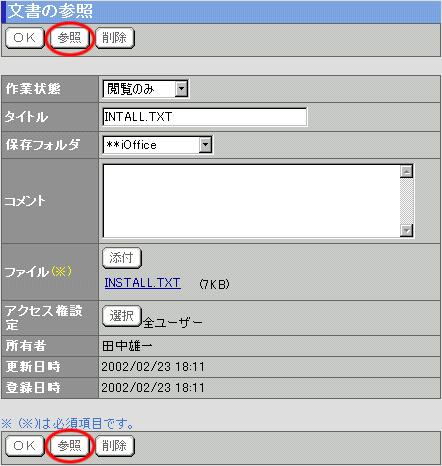Click the 全ユーザー access label
Screen dimensions: 442x466
173,322
